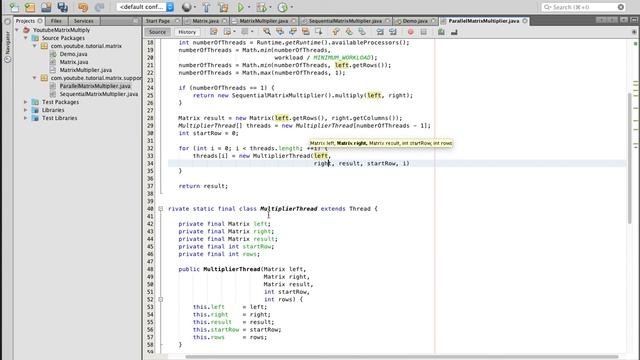The width and height of the screenshot is (640, 360).
Task: Open the Demo.java editor tab
Action: tap(415, 21)
